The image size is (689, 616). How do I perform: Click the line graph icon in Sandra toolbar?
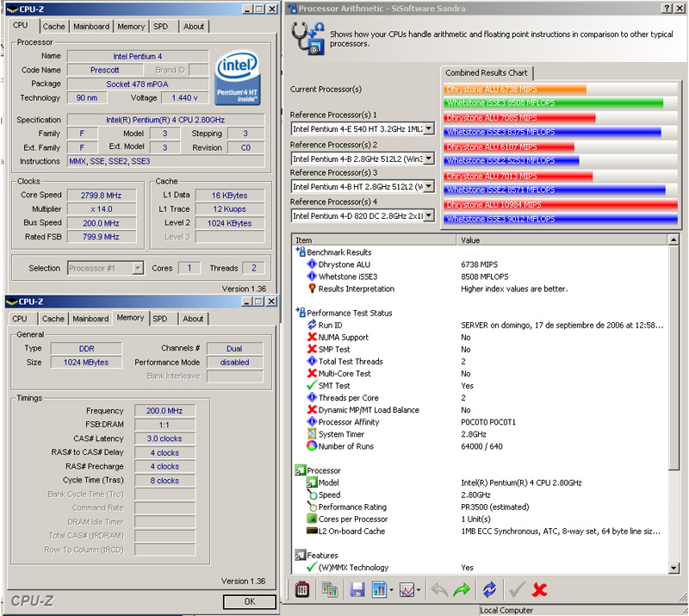[408, 590]
